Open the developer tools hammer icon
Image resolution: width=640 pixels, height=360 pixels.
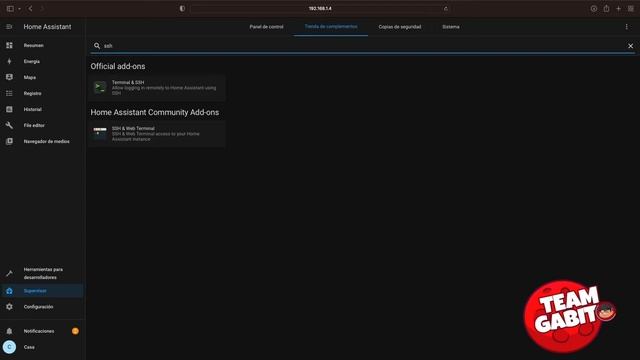pyautogui.click(x=9, y=273)
